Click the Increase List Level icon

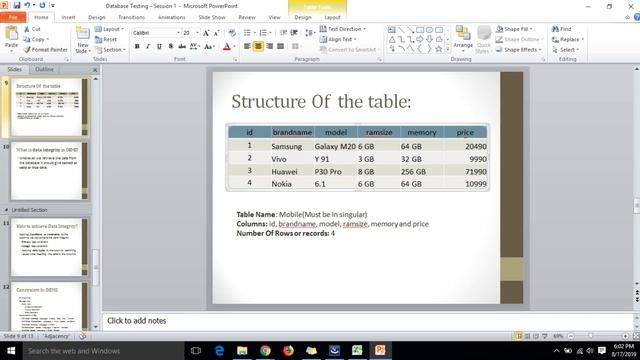(x=294, y=33)
